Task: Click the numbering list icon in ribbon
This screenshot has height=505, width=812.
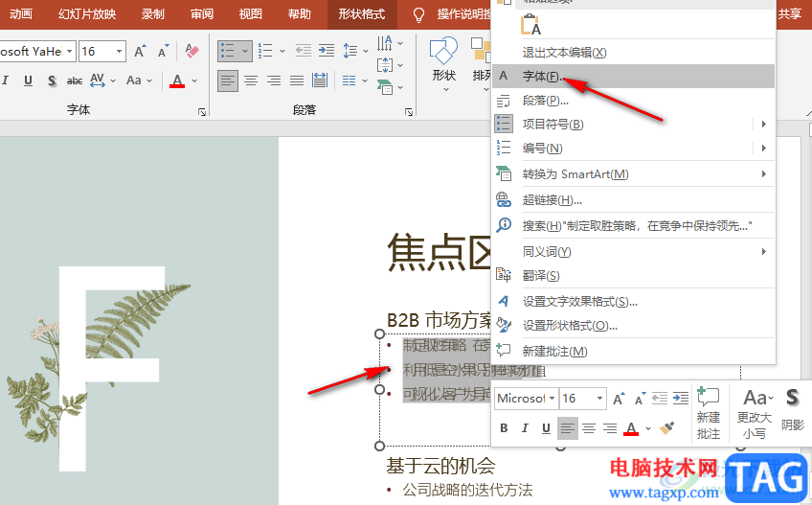Action: tap(265, 51)
